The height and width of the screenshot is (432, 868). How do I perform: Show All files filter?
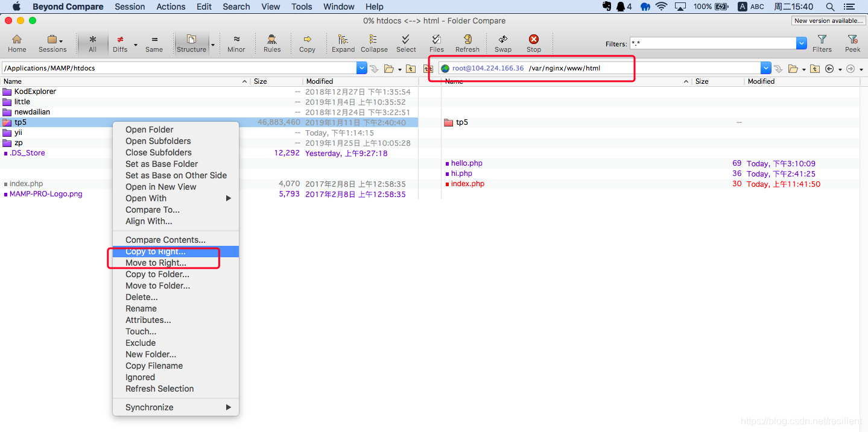[92, 43]
